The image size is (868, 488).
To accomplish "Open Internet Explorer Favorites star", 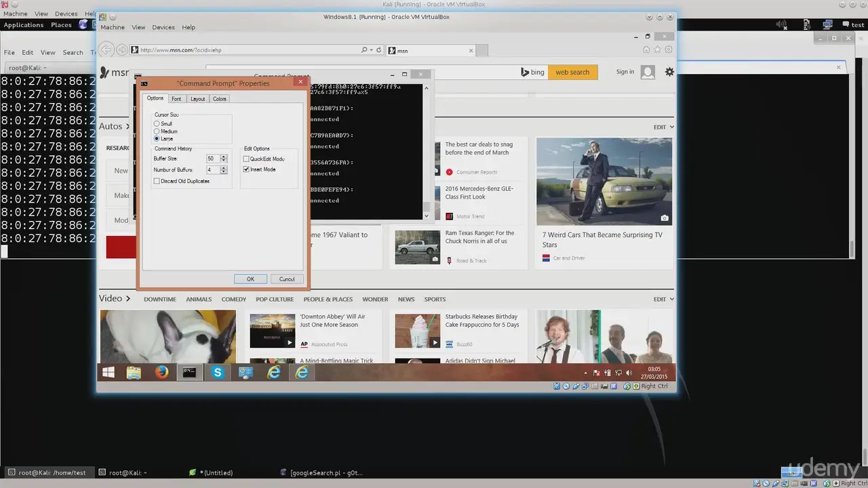I will coord(657,49).
